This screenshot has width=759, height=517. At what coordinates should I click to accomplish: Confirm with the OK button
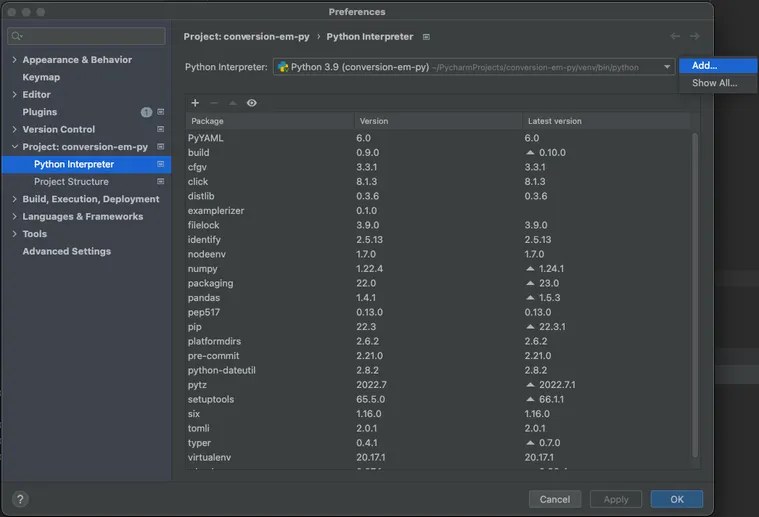pos(677,499)
